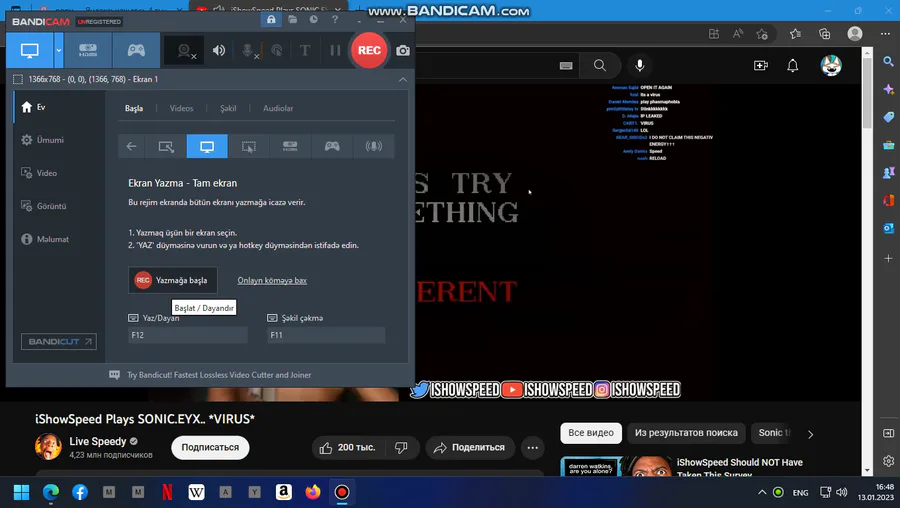900x508 pixels.
Task: Click YouTube voice search microphone
Action: (639, 65)
